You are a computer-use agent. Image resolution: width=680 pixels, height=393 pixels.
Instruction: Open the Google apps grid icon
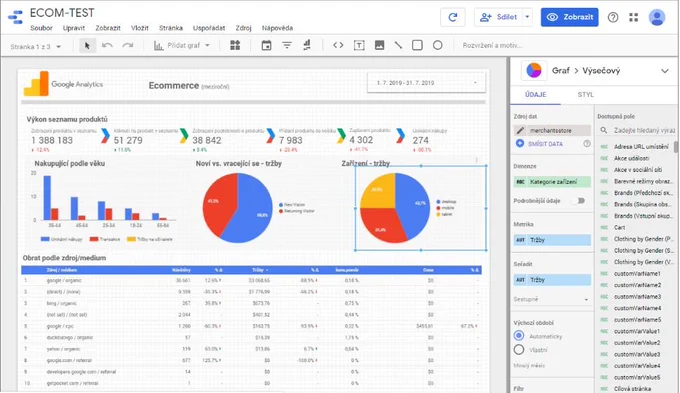(634, 17)
